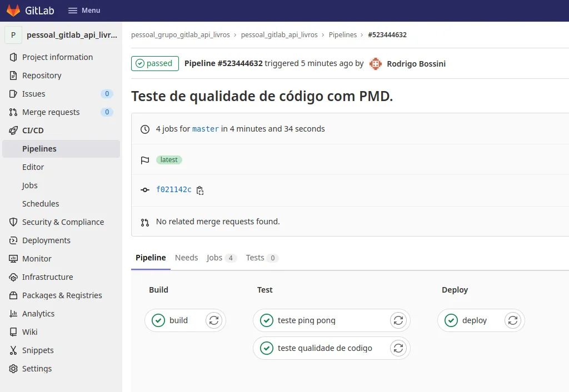Switch to the Tests tab
Image resolution: width=569 pixels, height=392 pixels.
[262, 258]
